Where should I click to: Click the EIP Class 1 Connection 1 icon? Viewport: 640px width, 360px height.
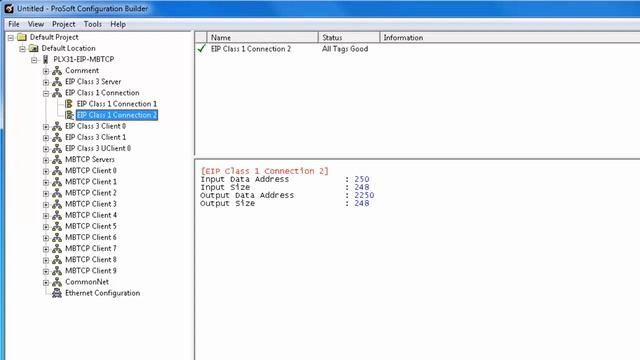point(69,104)
